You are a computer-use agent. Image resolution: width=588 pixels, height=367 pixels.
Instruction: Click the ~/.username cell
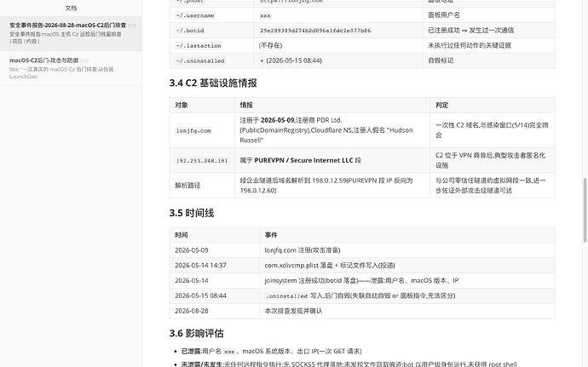point(211,15)
